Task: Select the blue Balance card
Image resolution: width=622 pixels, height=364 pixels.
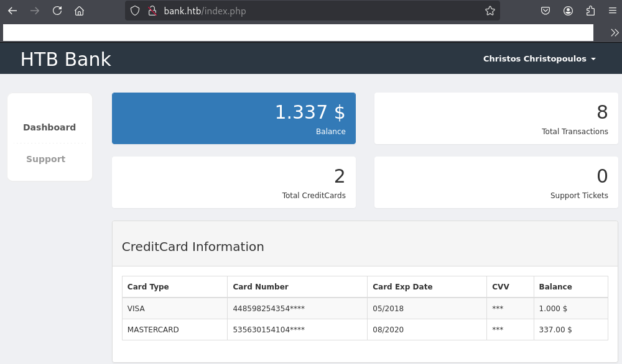Action: [x=234, y=118]
